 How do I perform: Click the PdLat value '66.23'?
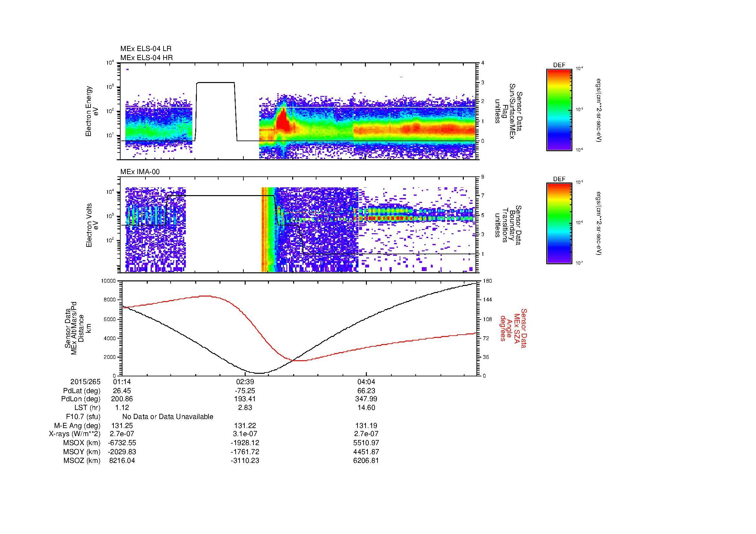[x=366, y=391]
